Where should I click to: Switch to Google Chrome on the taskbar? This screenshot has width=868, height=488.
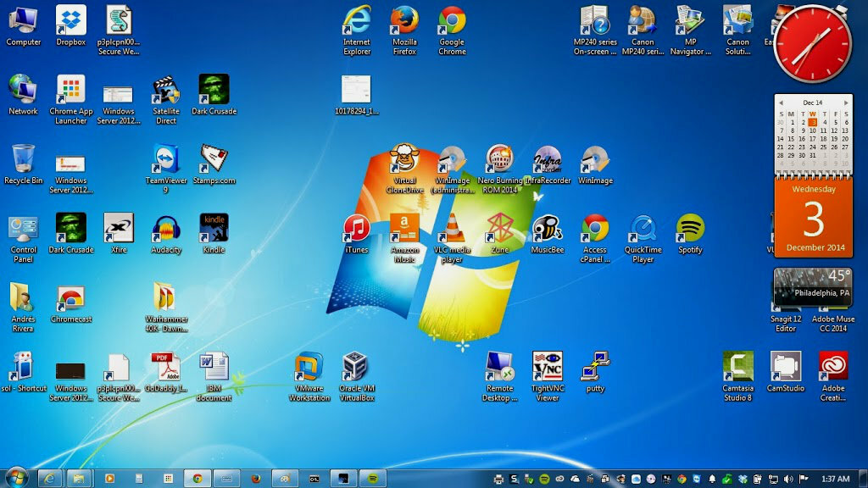(x=197, y=479)
